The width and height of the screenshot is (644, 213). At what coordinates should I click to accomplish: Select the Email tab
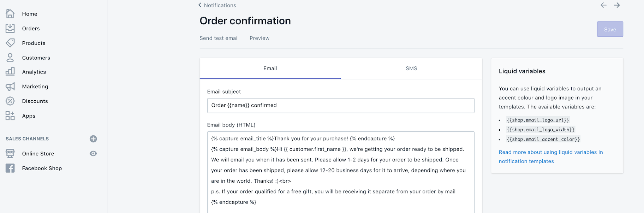270,69
